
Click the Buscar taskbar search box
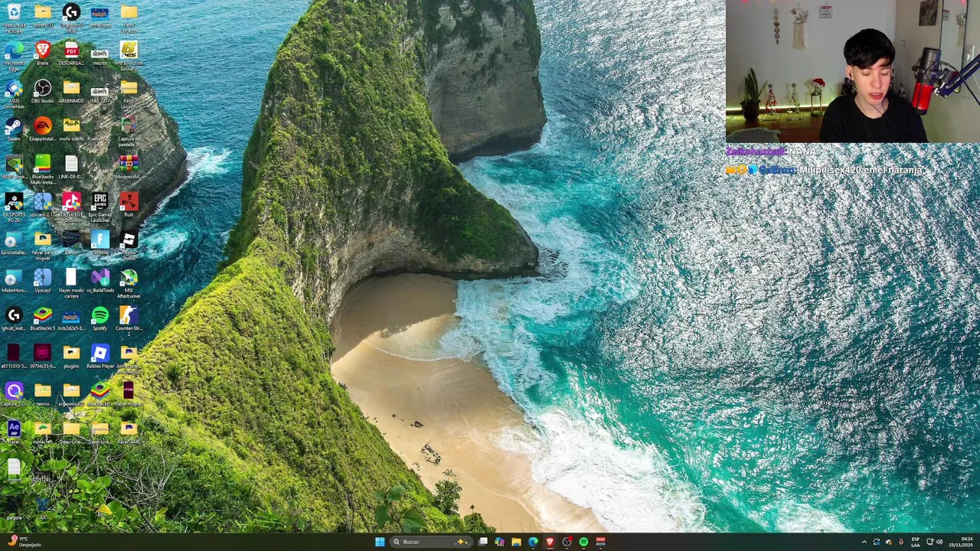(x=431, y=542)
